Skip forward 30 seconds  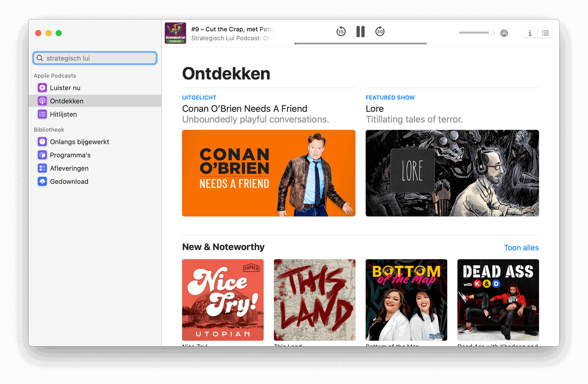[380, 32]
